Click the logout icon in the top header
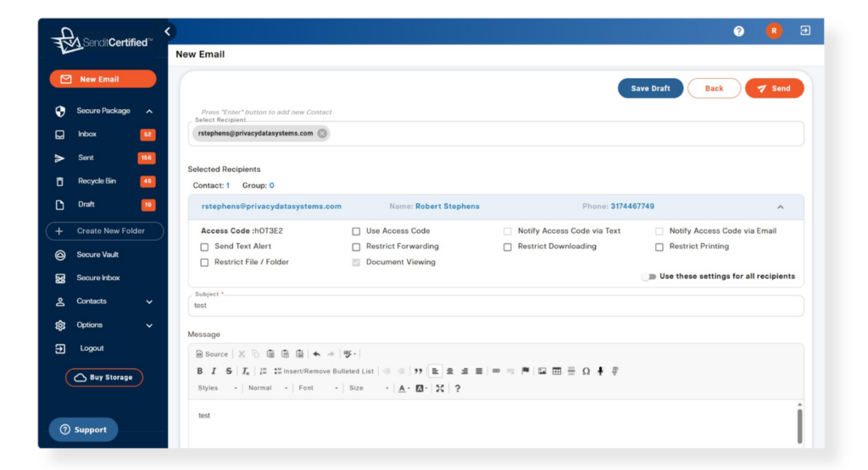This screenshot has width=868, height=470. [805, 31]
